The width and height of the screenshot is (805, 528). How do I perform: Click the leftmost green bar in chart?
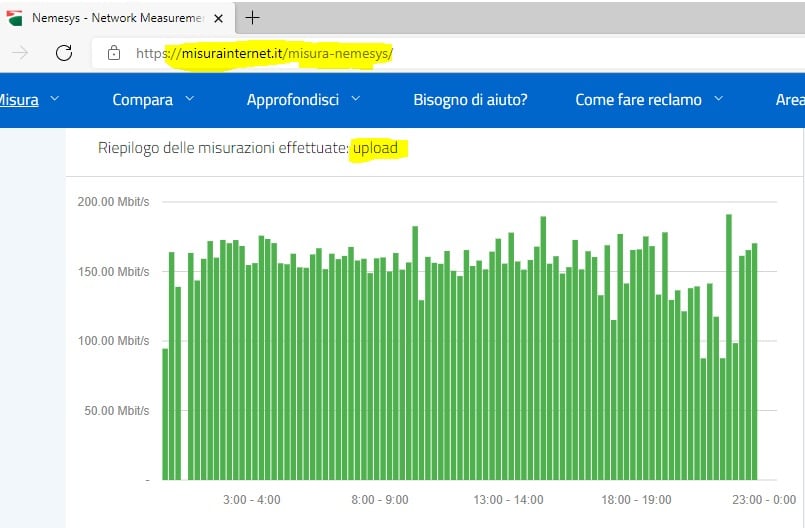(165, 414)
